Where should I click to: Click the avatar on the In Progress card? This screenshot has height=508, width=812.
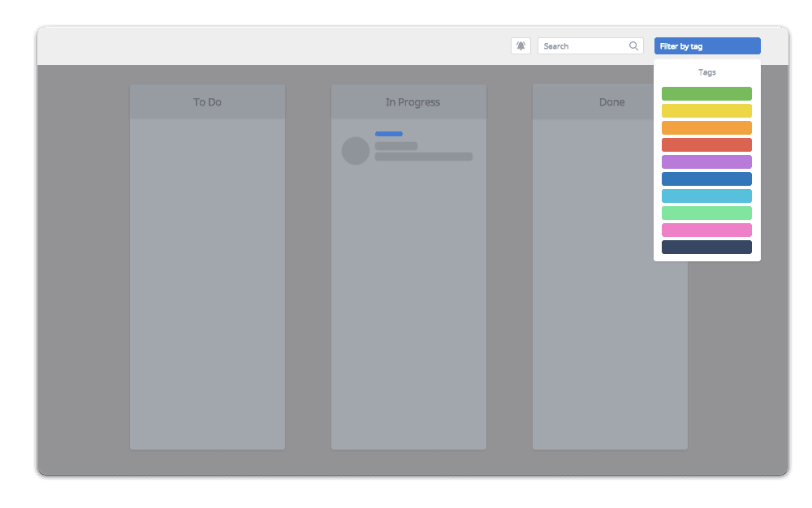[x=356, y=151]
